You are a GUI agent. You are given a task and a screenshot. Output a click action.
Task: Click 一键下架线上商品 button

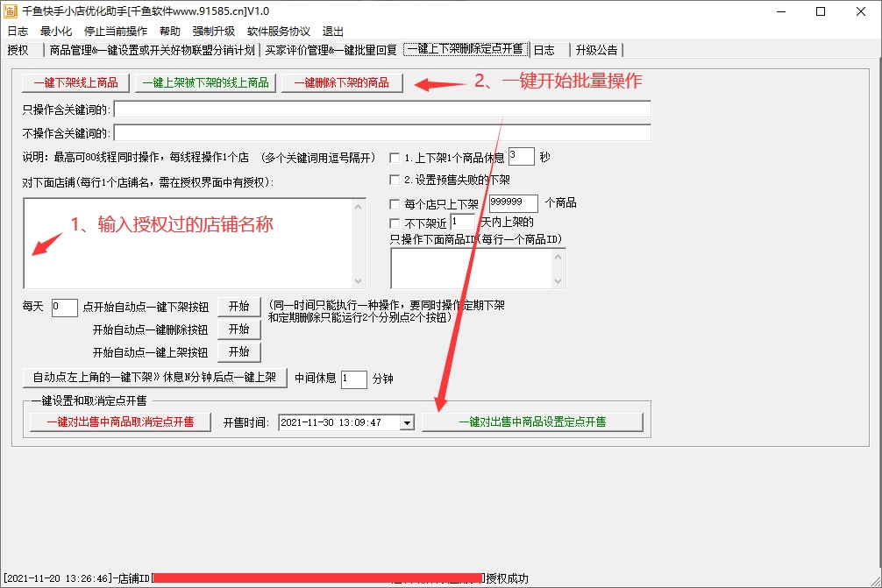coord(76,83)
